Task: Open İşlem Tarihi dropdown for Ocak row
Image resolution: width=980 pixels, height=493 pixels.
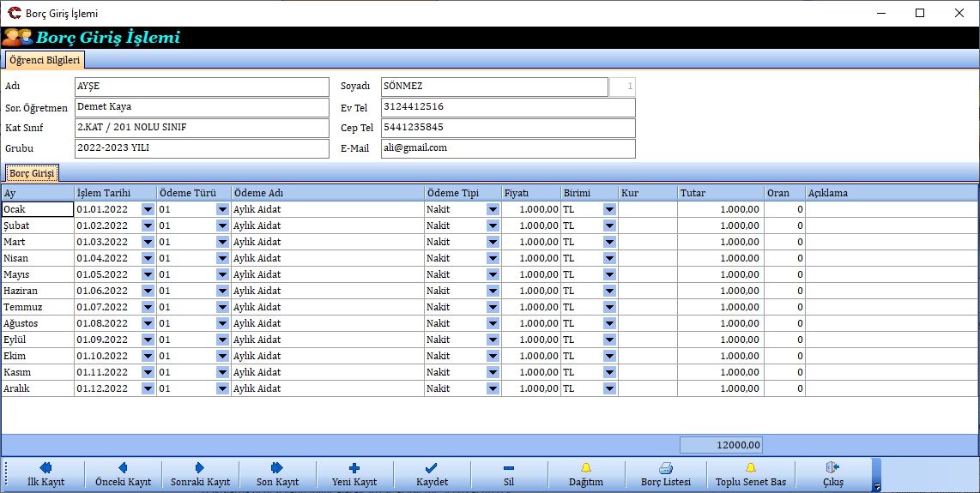Action: [148, 209]
